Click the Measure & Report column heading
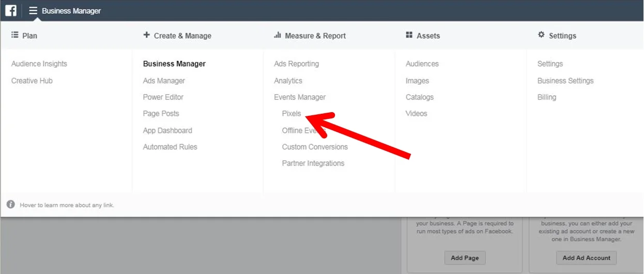Viewport: 644px width, 274px height. 315,36
